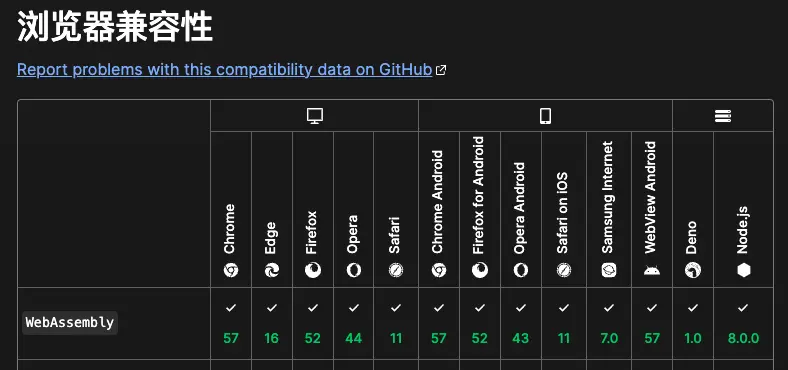Click the Deno logo icon
This screenshot has height=370, width=788.
pyautogui.click(x=693, y=270)
